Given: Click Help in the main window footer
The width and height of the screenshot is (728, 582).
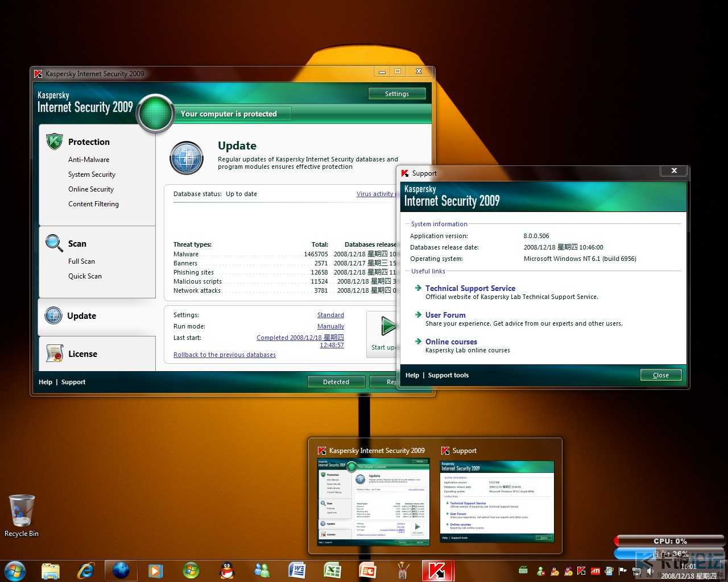Looking at the screenshot, I should (45, 382).
